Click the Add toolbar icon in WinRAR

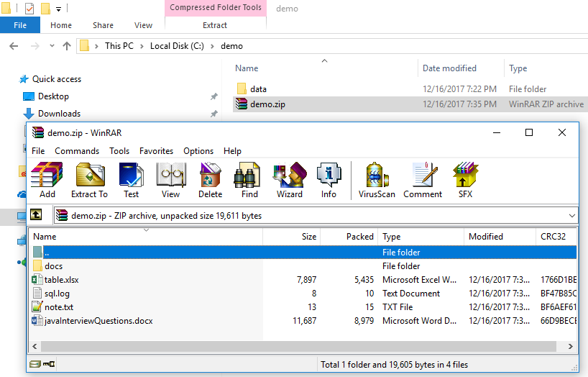[47, 180]
